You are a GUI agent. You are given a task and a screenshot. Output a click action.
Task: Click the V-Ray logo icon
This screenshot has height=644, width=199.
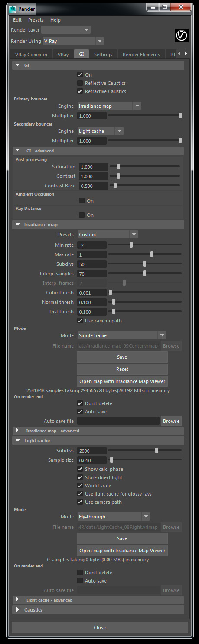coord(181,35)
